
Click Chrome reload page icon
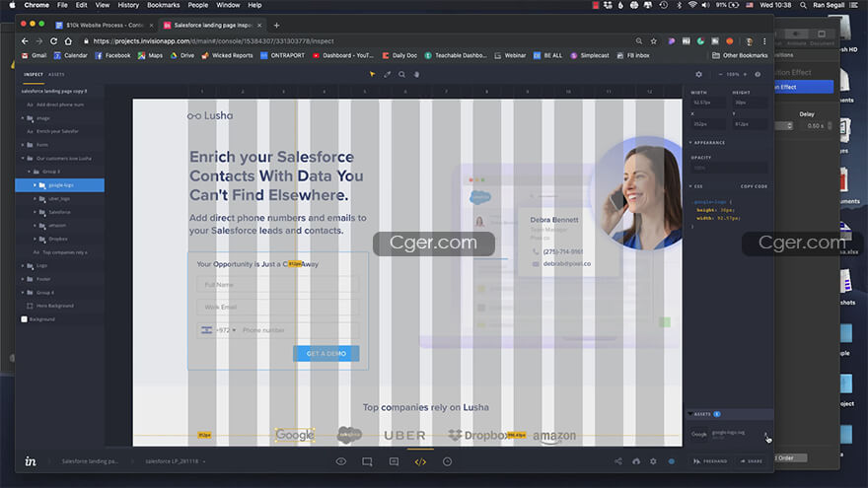[x=53, y=41]
